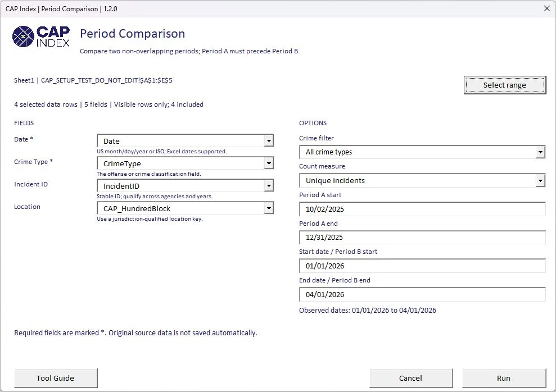Click the FIELDS section label
The height and width of the screenshot is (392, 556).
coord(24,123)
